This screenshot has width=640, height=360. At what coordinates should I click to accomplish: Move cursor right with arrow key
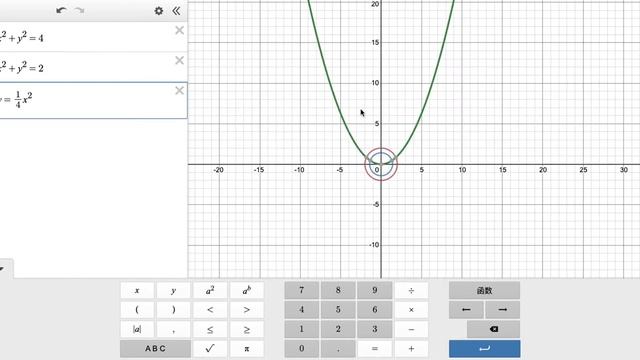tap(502, 310)
